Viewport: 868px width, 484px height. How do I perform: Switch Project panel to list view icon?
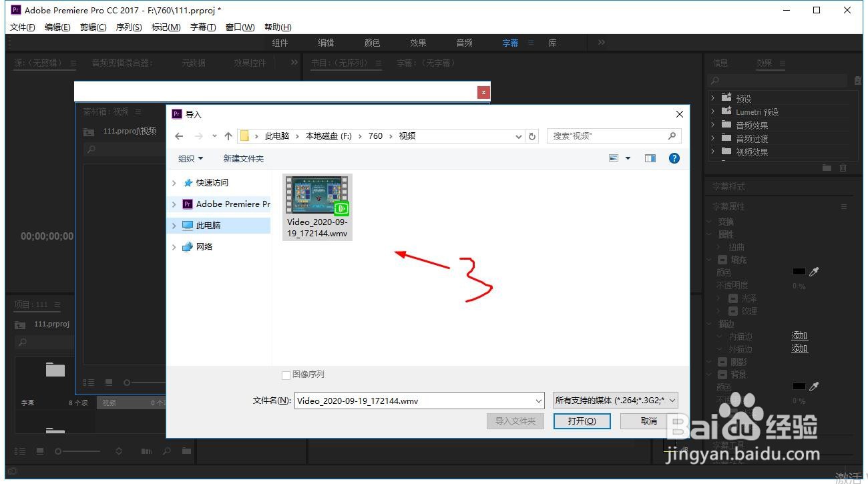point(20,452)
